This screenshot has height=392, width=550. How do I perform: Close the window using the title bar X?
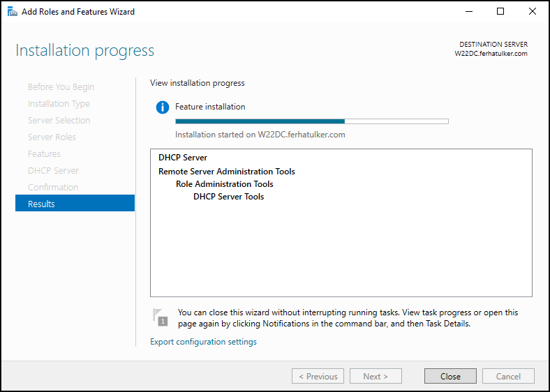click(532, 12)
